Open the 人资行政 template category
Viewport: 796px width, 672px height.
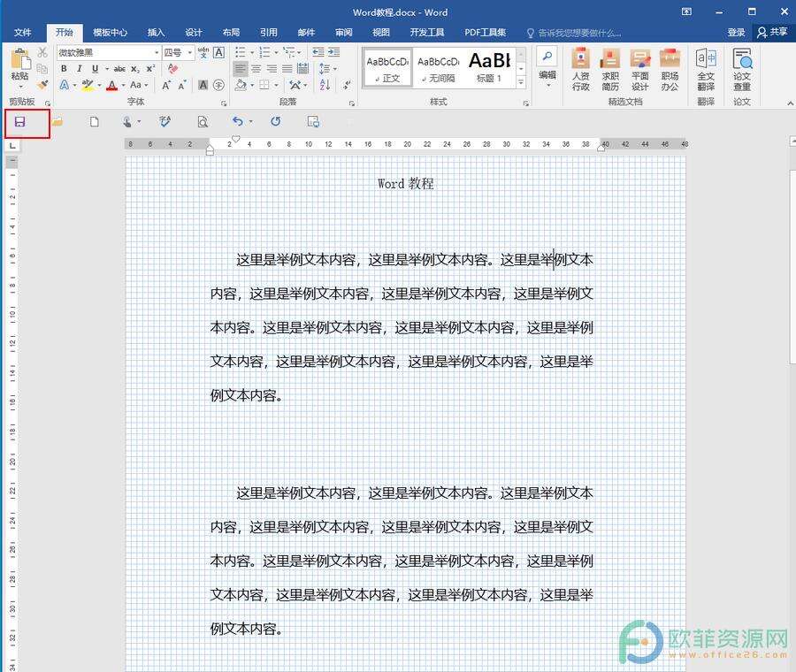[x=581, y=70]
